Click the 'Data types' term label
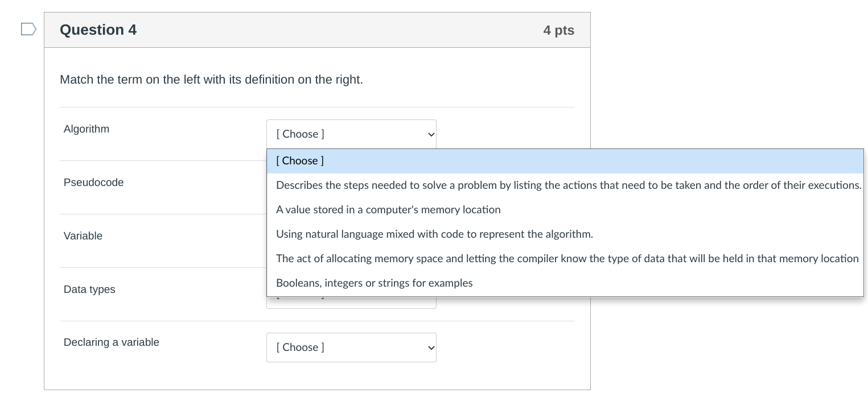Viewport: 868px width, 393px height. [x=89, y=289]
